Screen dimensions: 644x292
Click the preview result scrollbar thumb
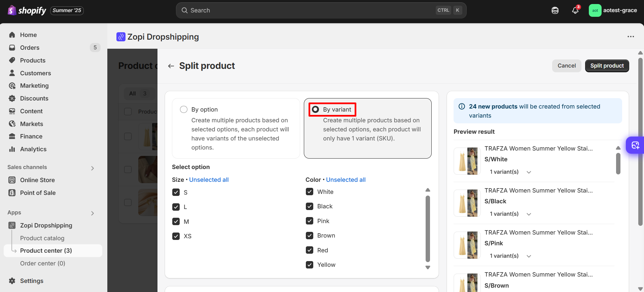[x=618, y=164]
